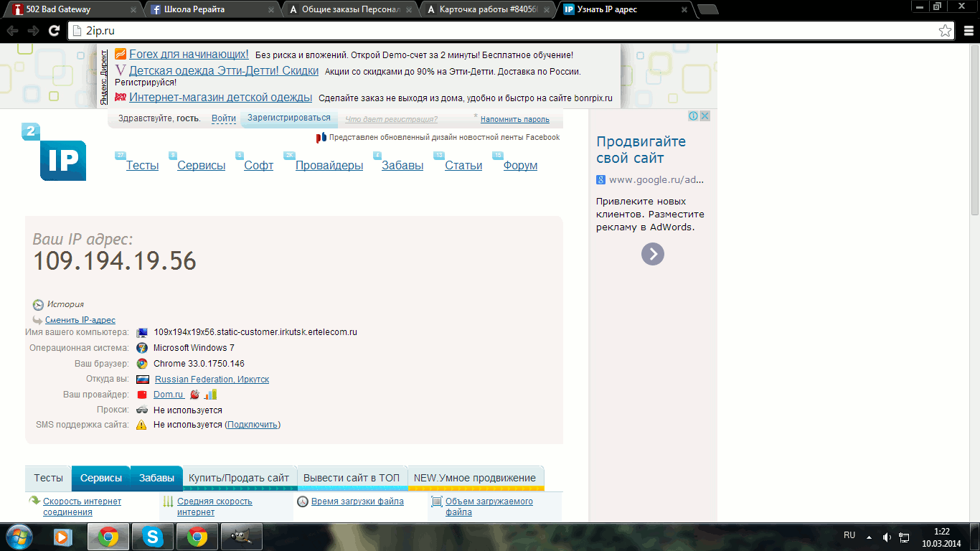Screen dimensions: 980x551
Task: Click the Продвигайте свой сайт ad title
Action: pos(641,149)
